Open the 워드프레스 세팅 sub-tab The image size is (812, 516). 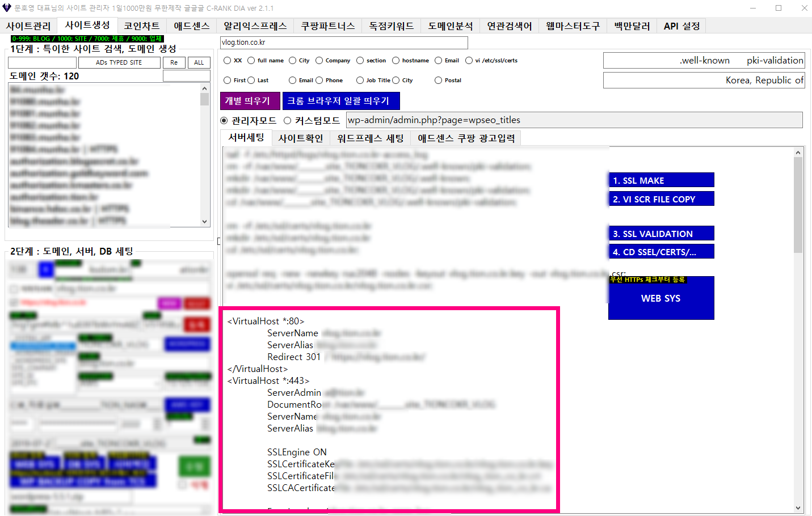click(371, 138)
